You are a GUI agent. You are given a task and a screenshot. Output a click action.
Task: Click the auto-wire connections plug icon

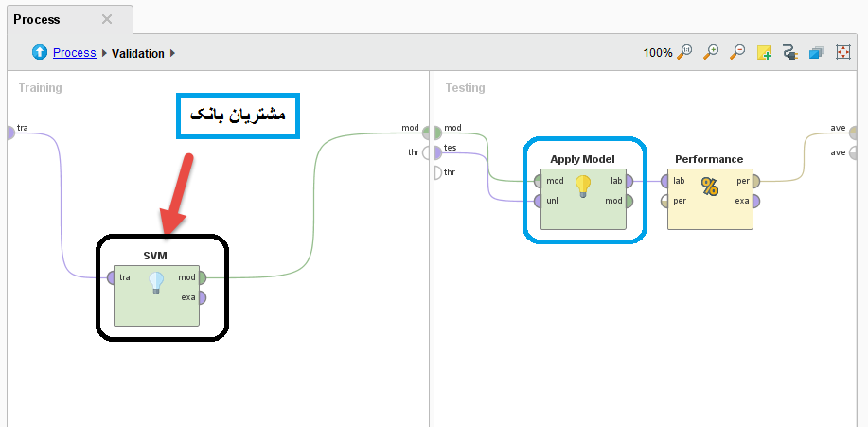tap(790, 53)
